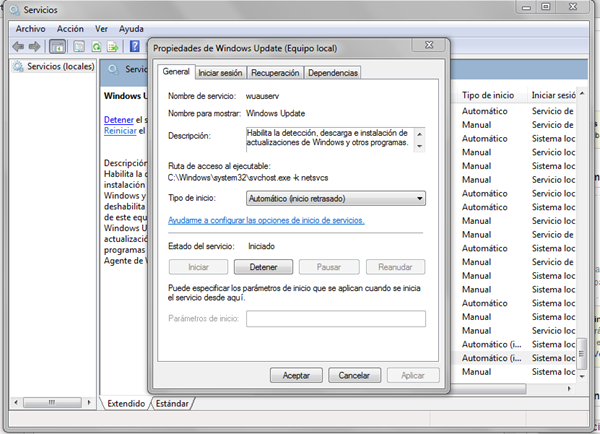Switch to the Estándar view tab
Image resolution: width=600 pixels, height=434 pixels.
172,403
